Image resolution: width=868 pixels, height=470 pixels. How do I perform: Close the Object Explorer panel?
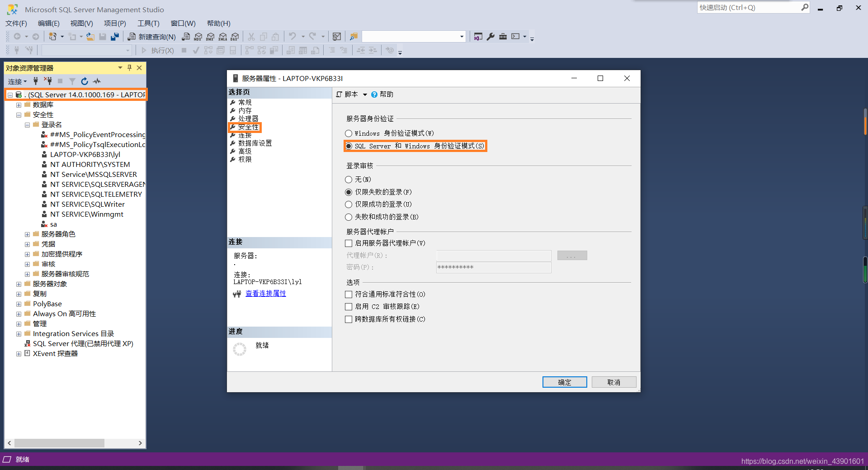pos(139,68)
